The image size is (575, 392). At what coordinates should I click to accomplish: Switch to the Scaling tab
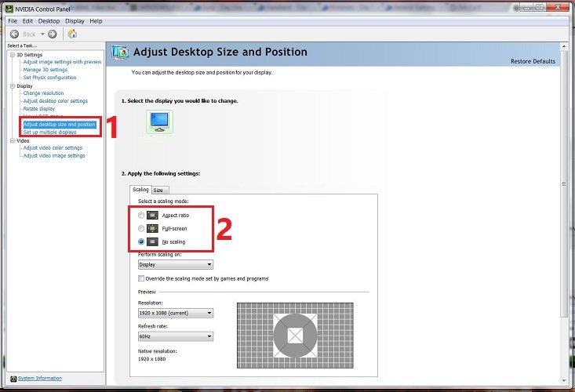(140, 190)
